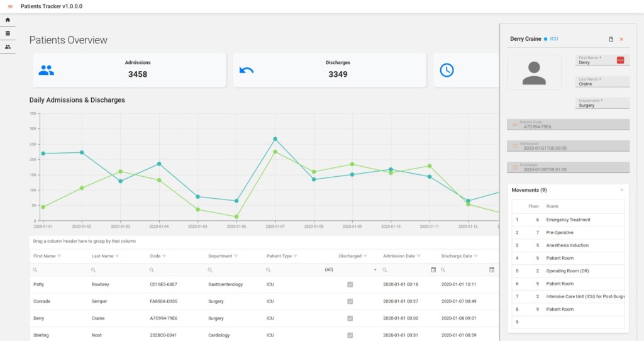644x341 pixels.
Task: Click the red icon in First Name field
Action: click(620, 60)
